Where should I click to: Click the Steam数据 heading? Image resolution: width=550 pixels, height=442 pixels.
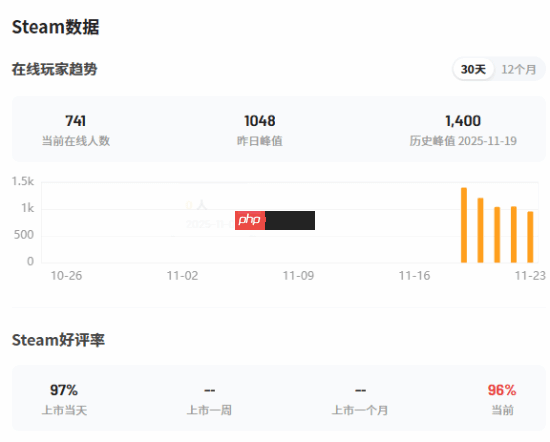coord(55,27)
